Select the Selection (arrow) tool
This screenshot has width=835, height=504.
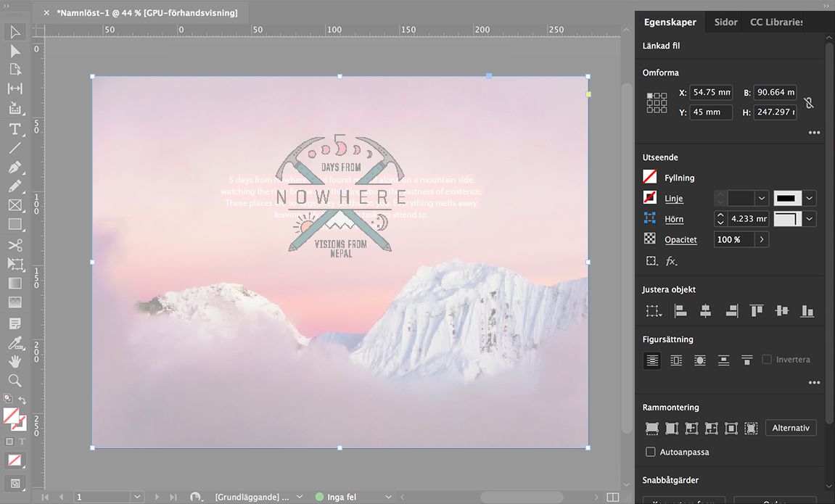click(x=15, y=32)
